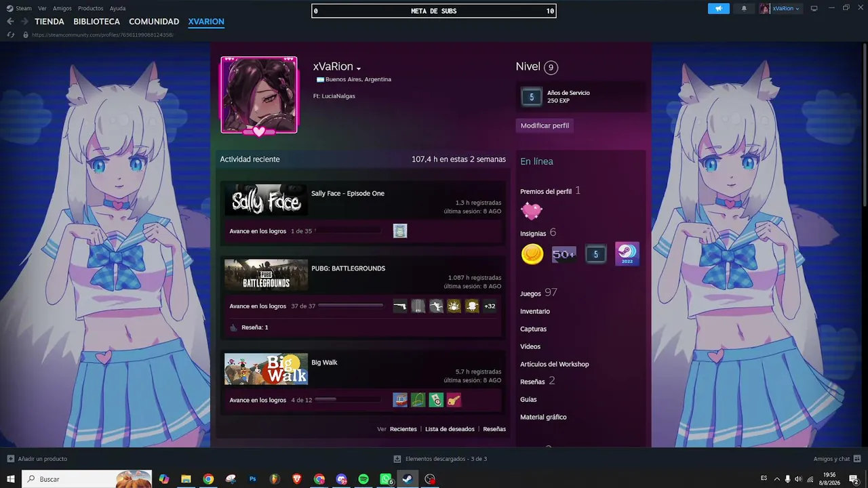Open the Brave browser taskbar icon
Viewport: 868px width, 488px height.
(x=297, y=479)
